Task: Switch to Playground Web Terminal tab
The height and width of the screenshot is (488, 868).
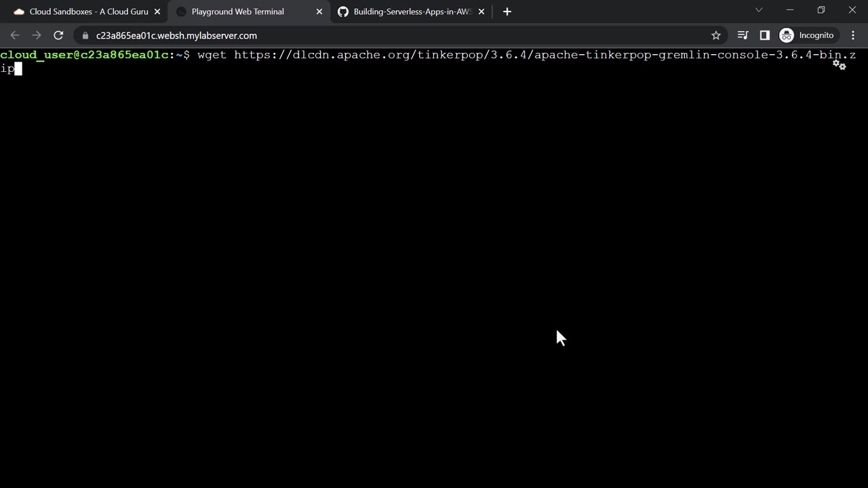Action: pos(247,12)
